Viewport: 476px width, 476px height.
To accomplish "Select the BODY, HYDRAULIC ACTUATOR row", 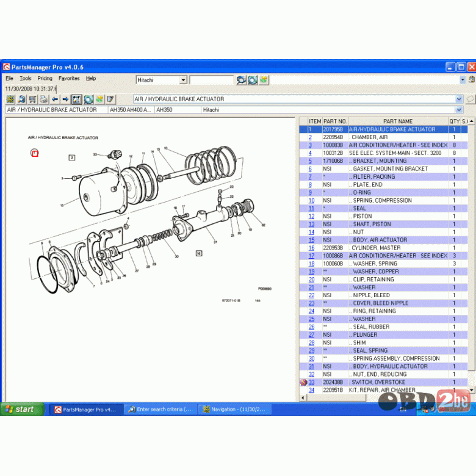I will 383,366.
